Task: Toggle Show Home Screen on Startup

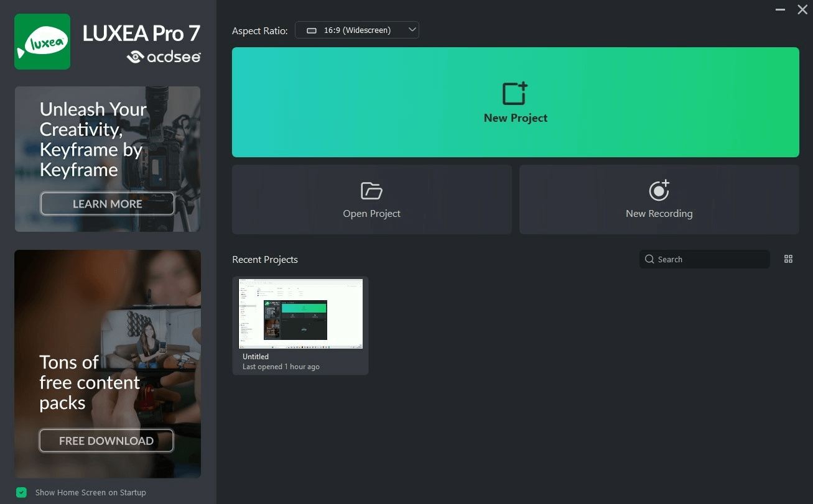Action: (21, 492)
